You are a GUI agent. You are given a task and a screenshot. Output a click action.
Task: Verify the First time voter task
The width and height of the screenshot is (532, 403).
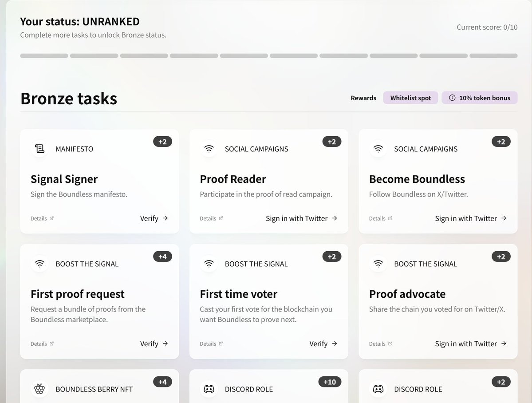click(323, 344)
